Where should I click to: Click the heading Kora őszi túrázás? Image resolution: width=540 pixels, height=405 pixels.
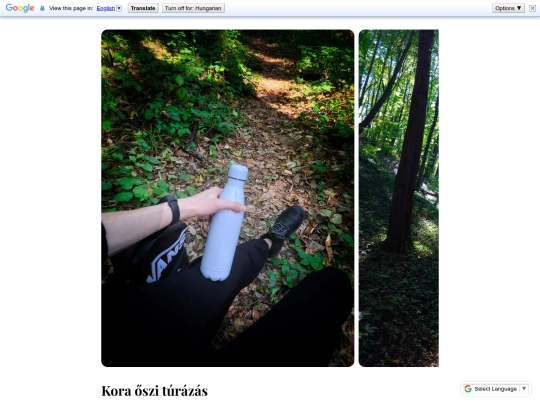155,391
